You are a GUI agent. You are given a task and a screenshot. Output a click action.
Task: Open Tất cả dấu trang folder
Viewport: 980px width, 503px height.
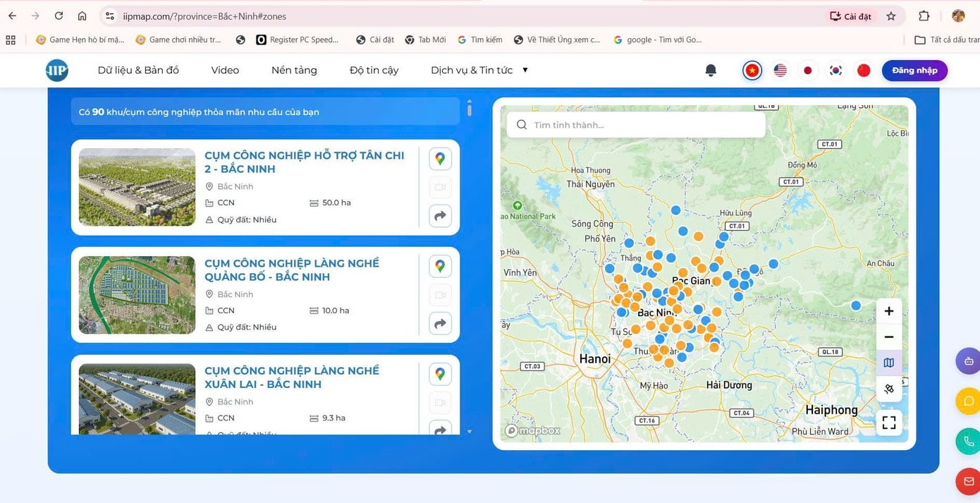coord(946,40)
